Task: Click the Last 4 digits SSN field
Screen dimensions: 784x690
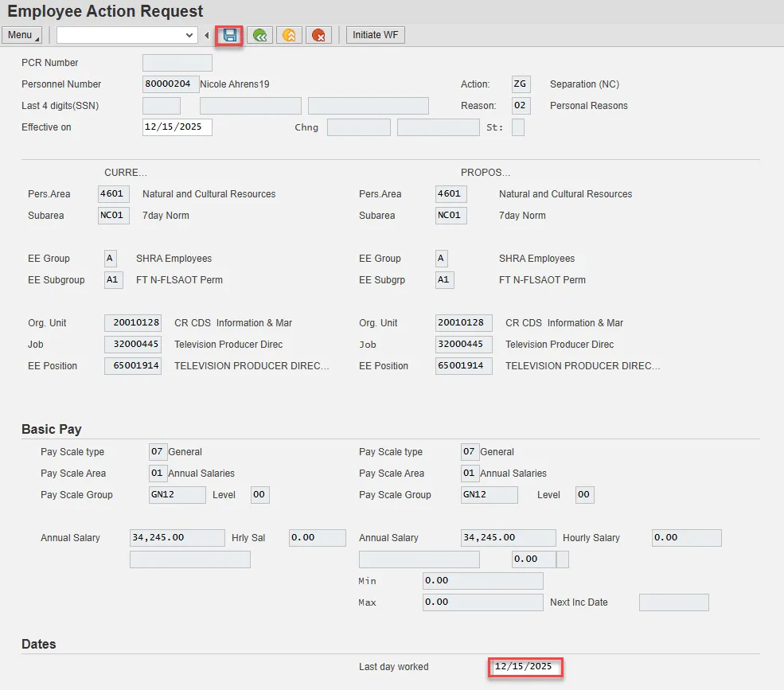Action: coord(161,106)
